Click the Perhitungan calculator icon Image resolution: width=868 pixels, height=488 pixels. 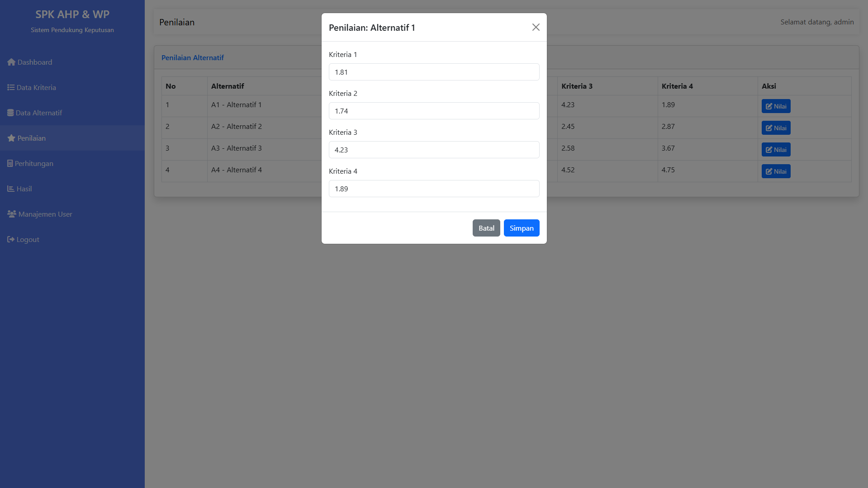coord(10,164)
